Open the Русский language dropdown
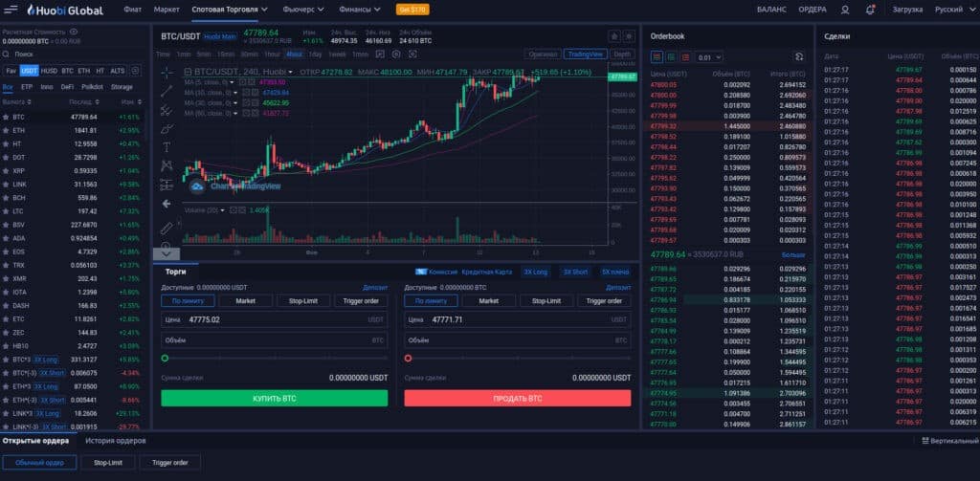980x481 pixels. [952, 10]
